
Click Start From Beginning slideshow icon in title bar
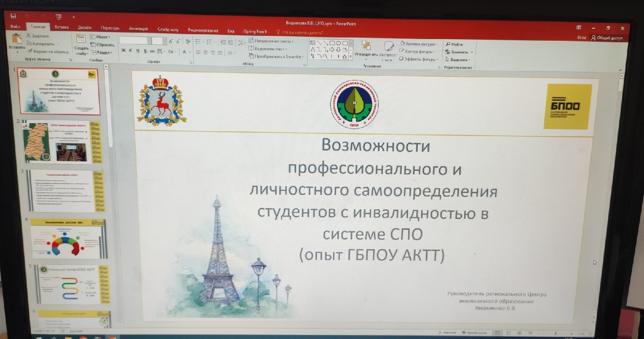click(59, 17)
